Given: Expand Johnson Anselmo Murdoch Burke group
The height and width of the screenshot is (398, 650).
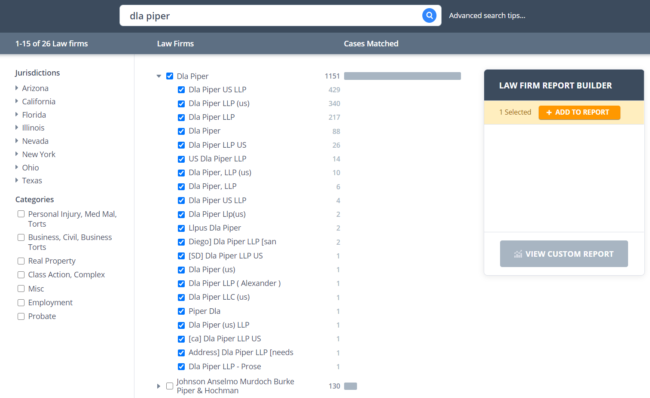Looking at the screenshot, I should pos(158,386).
